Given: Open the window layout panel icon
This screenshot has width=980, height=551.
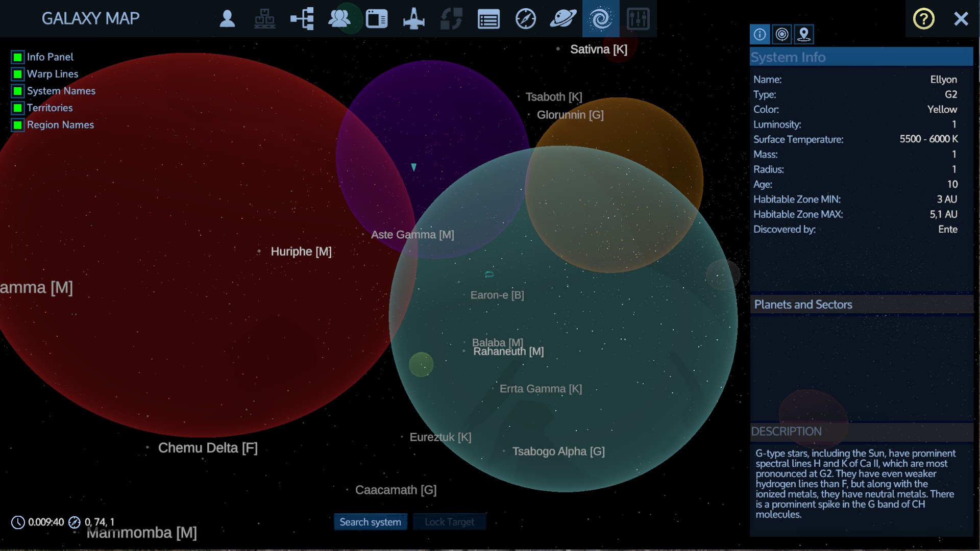Looking at the screenshot, I should tap(377, 19).
